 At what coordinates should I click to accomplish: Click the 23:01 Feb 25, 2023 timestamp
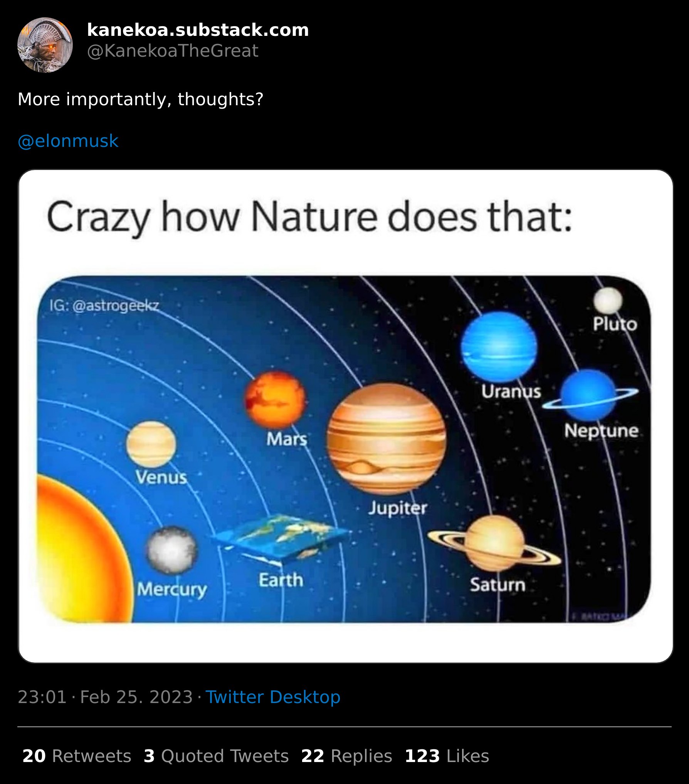(105, 697)
